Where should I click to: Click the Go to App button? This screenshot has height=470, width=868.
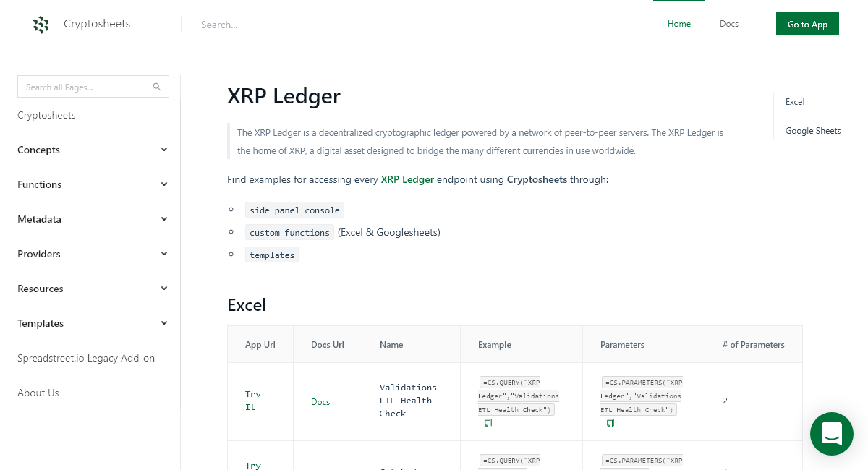coord(807,24)
